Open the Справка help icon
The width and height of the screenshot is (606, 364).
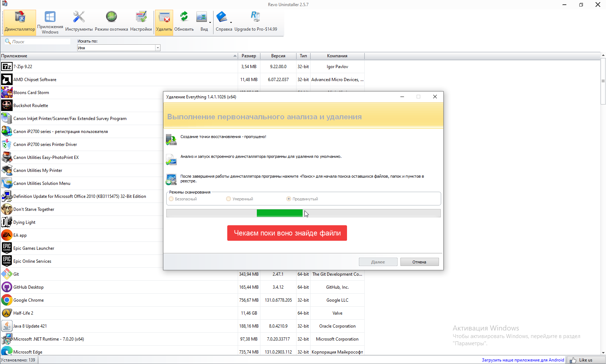tap(222, 22)
